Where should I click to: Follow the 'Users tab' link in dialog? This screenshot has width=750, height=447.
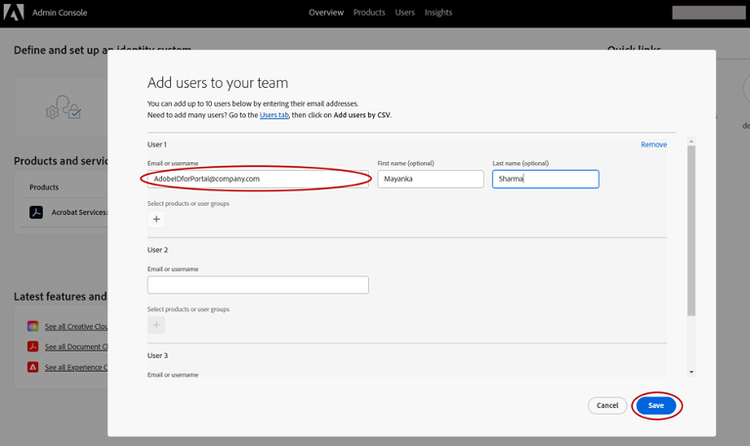pos(275,115)
